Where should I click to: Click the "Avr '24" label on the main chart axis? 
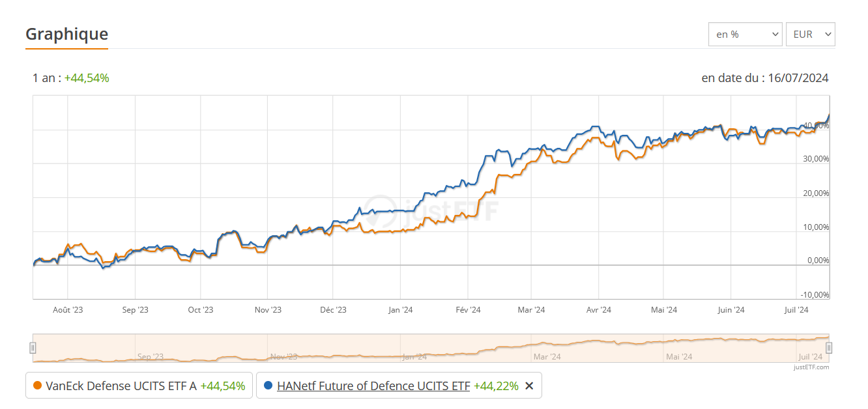(598, 310)
